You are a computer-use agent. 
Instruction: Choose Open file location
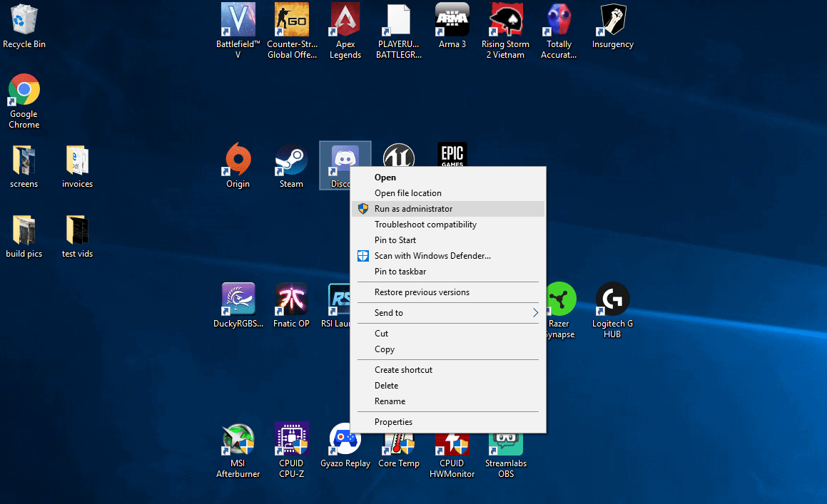448,193
